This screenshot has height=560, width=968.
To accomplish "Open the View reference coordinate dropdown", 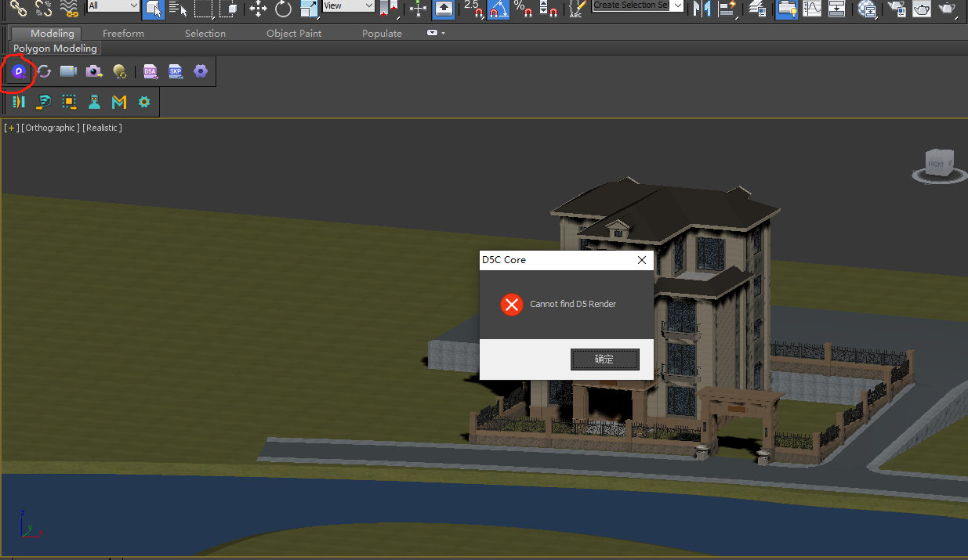I will (349, 6).
